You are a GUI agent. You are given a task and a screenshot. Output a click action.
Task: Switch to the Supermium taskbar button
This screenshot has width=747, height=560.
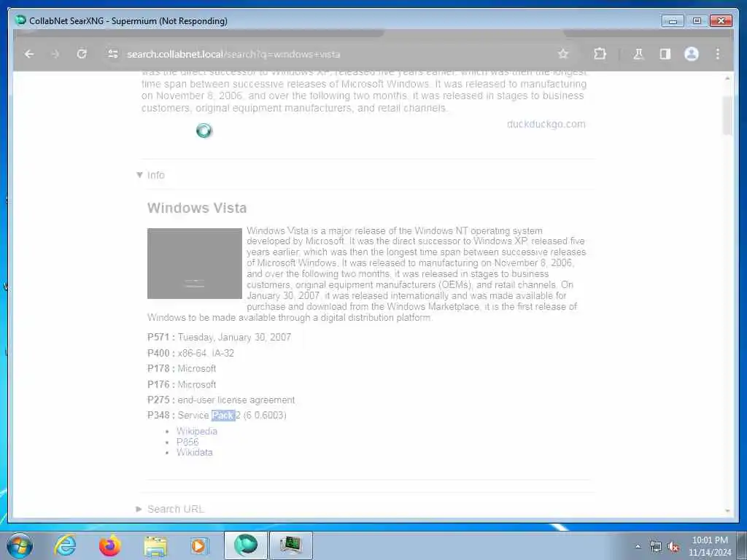(246, 545)
